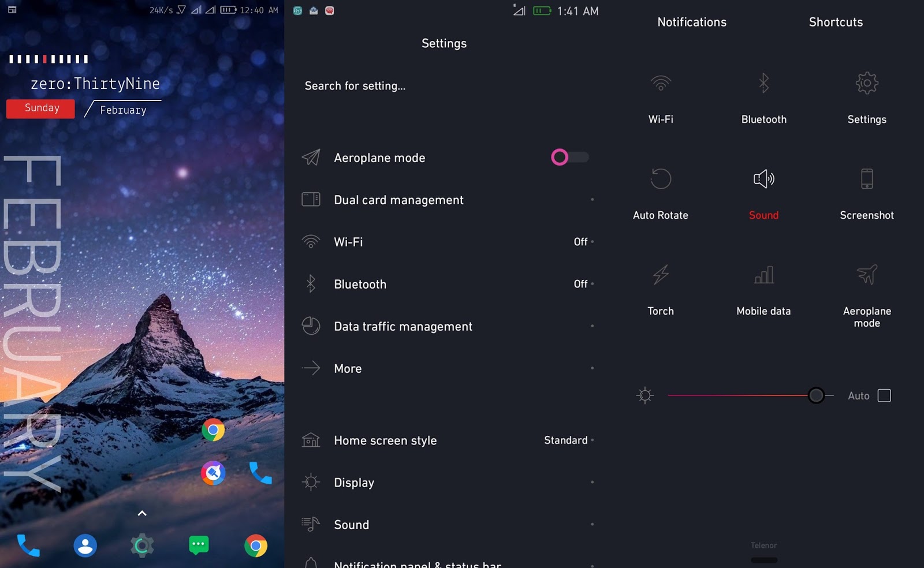Tap the home screen style house icon
This screenshot has height=568, width=924.
[311, 440]
